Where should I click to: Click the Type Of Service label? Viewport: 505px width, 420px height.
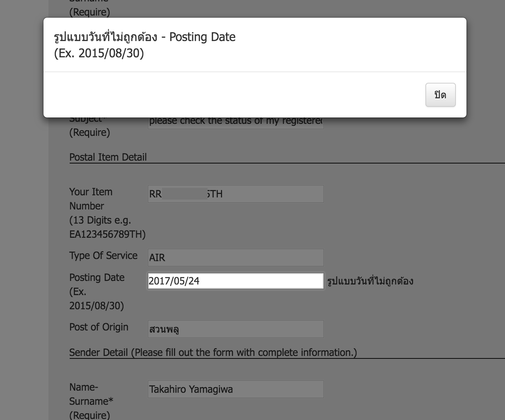103,255
